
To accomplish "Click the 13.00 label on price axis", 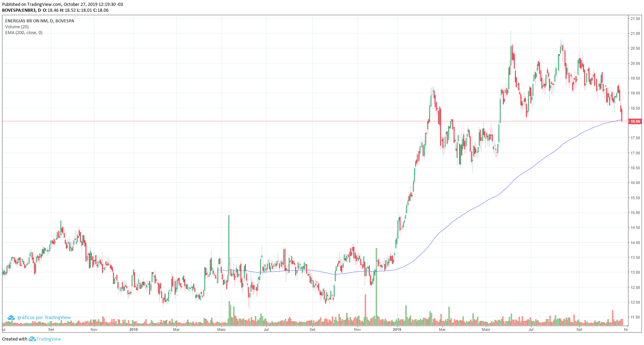I will tap(635, 272).
